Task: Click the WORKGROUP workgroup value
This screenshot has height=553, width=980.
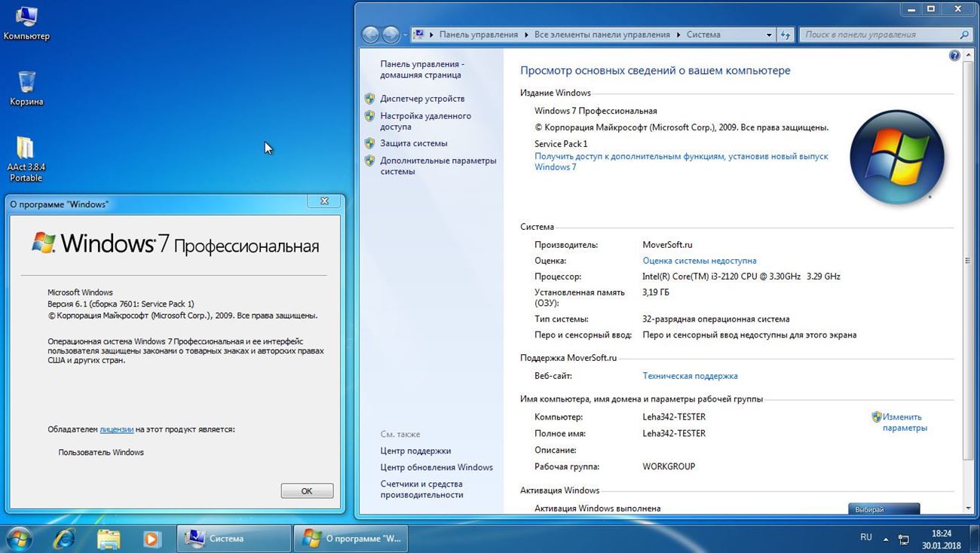Action: 669,466
